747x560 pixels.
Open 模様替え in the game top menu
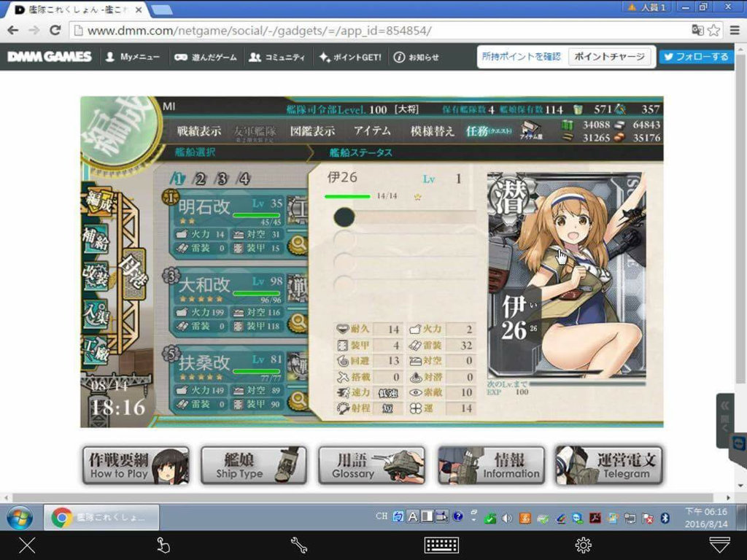(x=432, y=131)
